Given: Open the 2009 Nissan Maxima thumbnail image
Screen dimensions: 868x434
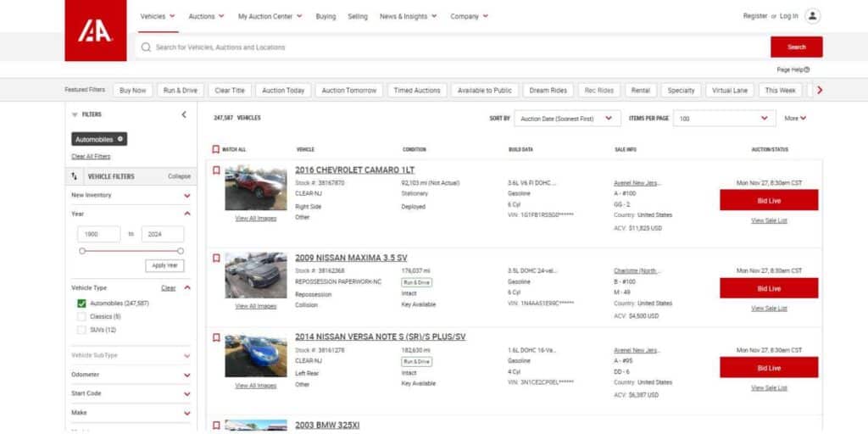Looking at the screenshot, I should [x=256, y=275].
